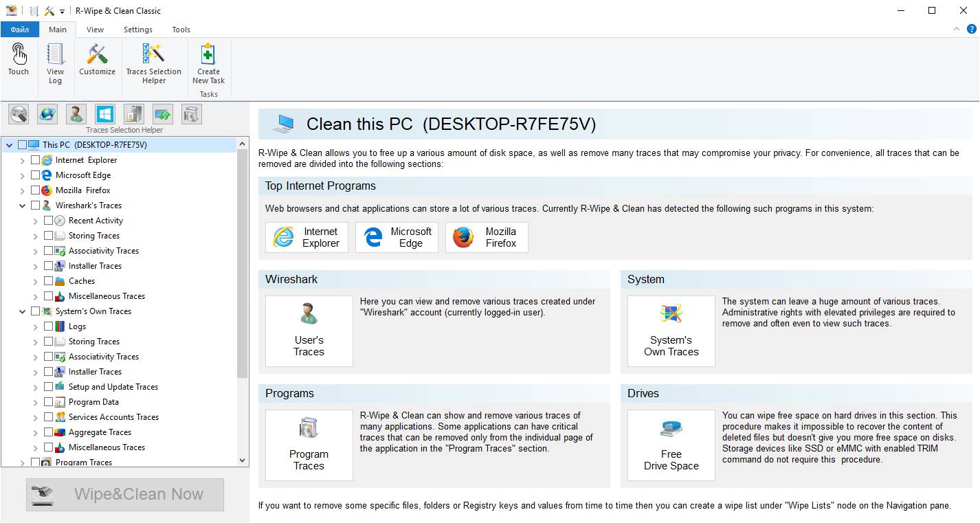Click the tree scrollbar down arrow
980x523 pixels.
pos(242,460)
